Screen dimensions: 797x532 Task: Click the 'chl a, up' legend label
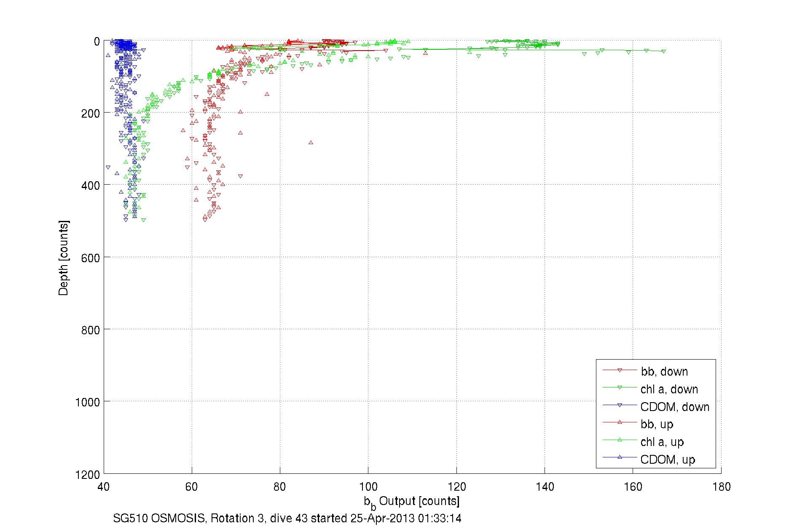point(662,442)
